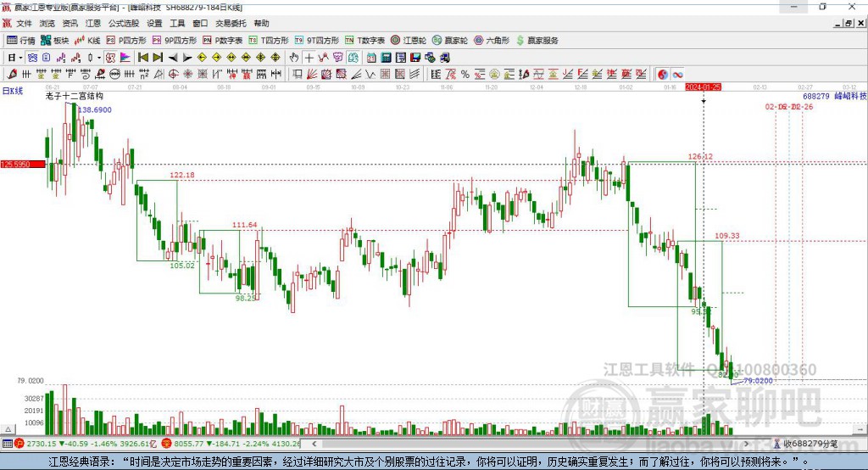This screenshot has width=868, height=470.
Task: Click the 2024-01-25 date marker
Action: pos(703,87)
